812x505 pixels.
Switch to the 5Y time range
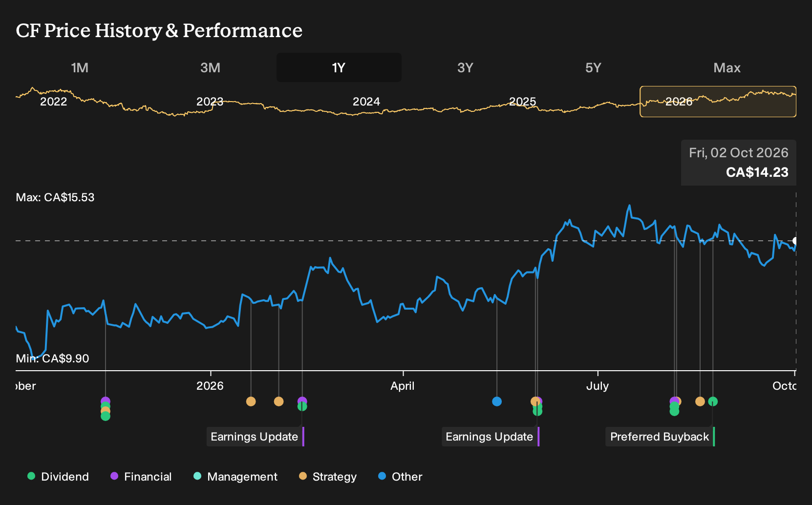tap(593, 67)
